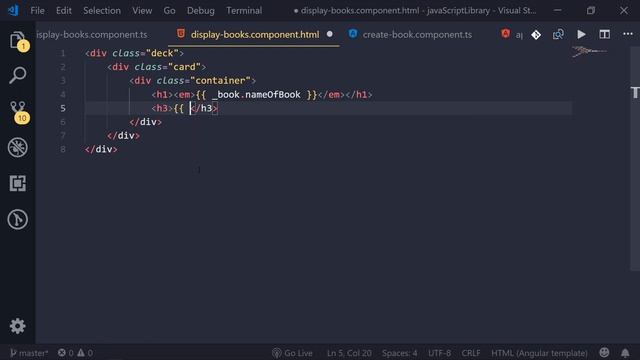
Task: Split the editor right
Action: 604,34
